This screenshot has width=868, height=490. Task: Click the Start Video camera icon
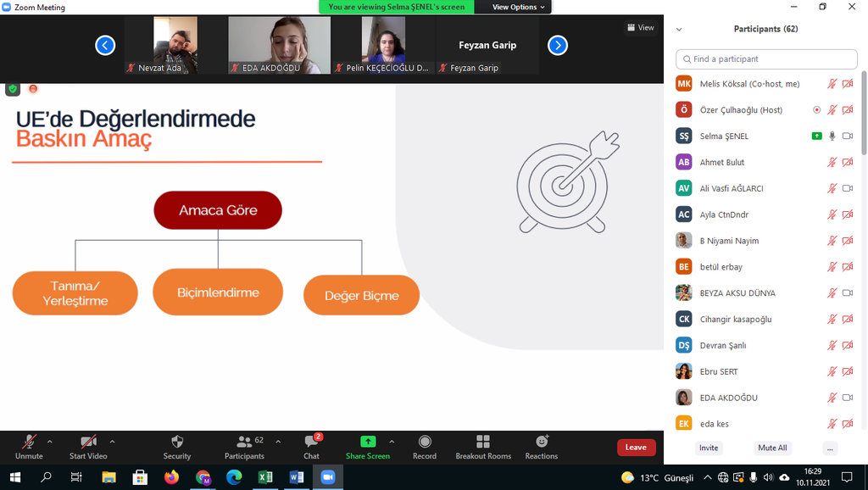(88, 442)
